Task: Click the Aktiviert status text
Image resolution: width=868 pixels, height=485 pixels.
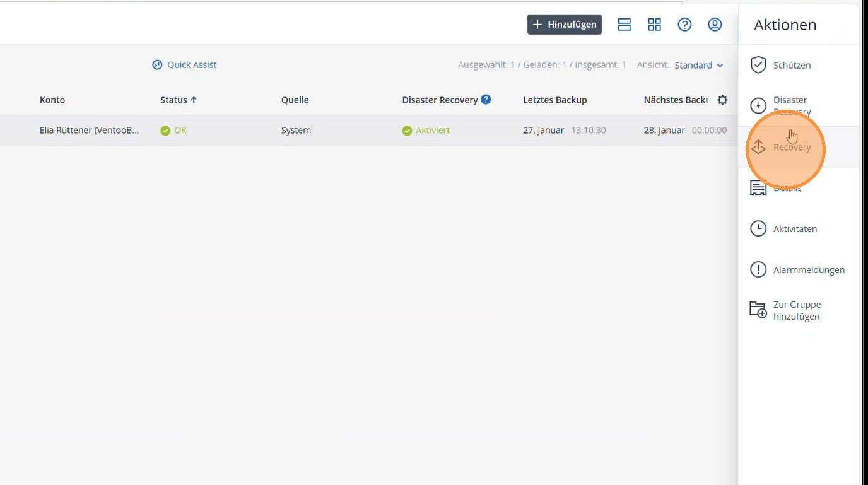Action: click(x=433, y=131)
